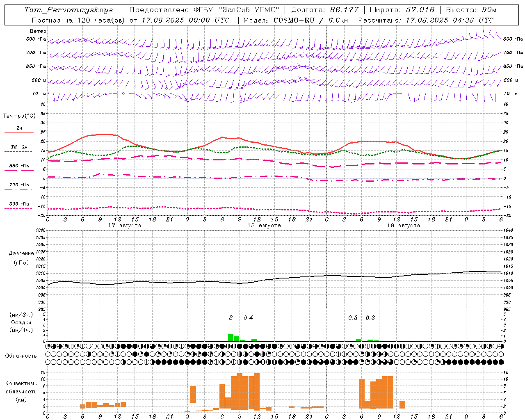Click the Долгота: 86.177 value

325,10
